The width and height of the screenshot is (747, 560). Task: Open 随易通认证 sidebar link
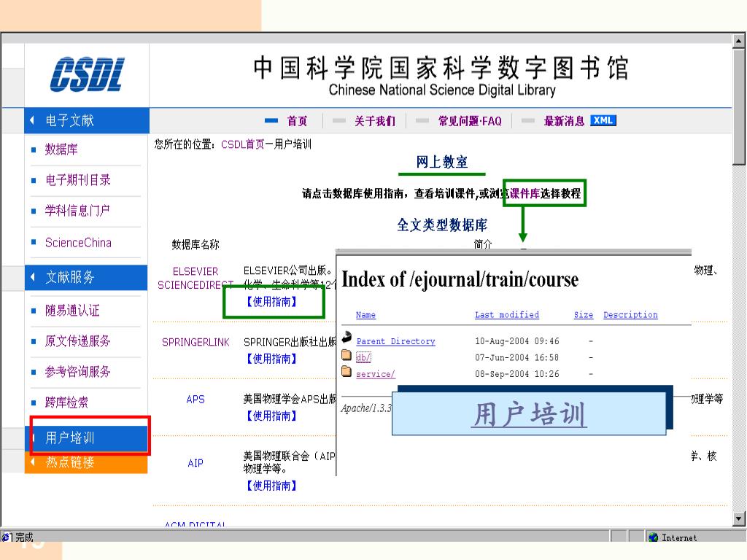[72, 311]
